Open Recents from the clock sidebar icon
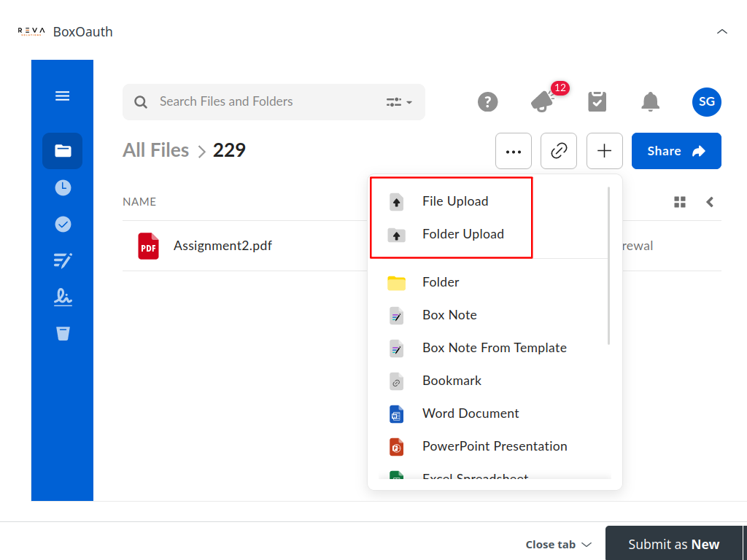 click(x=62, y=187)
